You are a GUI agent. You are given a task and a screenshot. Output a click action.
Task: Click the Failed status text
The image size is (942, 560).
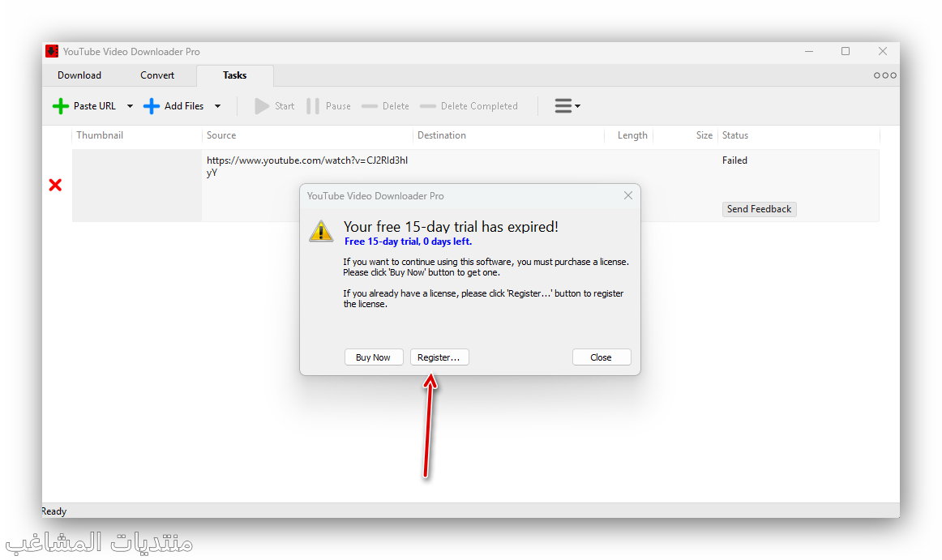tap(734, 160)
